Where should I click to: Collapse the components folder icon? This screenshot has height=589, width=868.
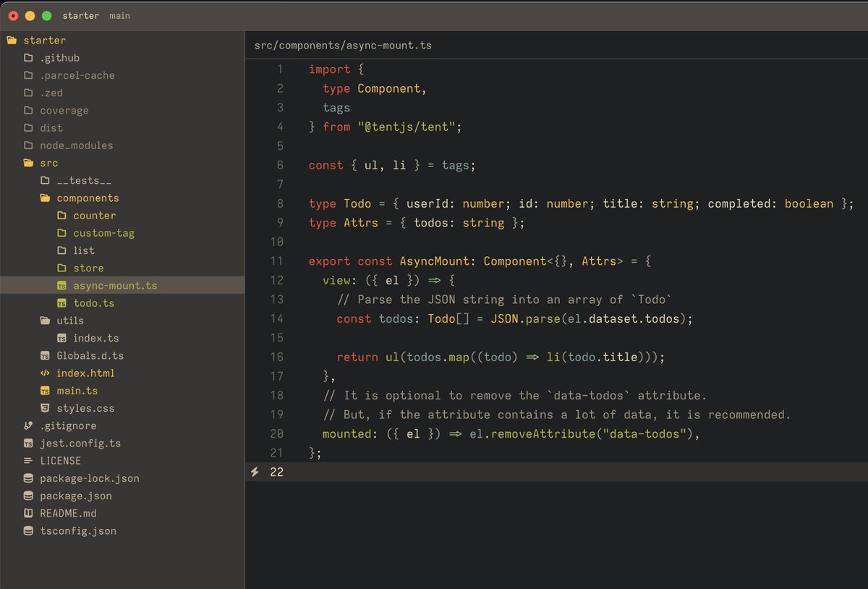[x=45, y=198]
